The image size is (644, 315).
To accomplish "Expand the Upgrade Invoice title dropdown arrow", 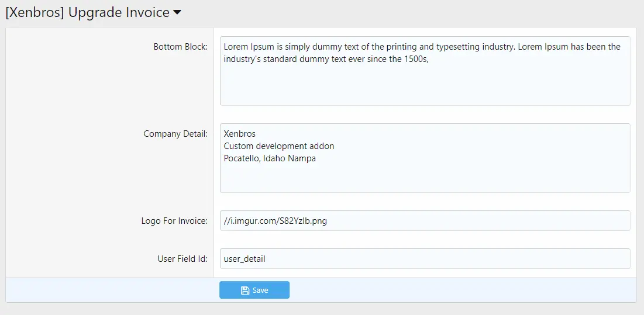I will tap(177, 13).
